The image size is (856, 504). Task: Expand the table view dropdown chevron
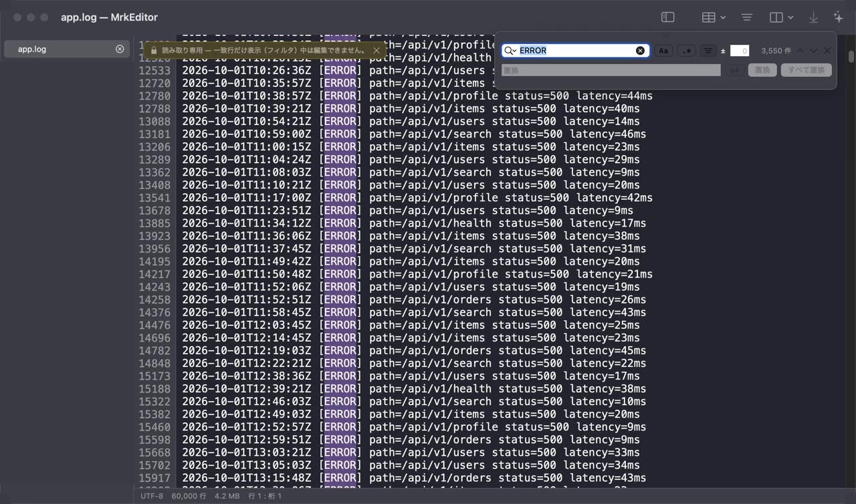[x=724, y=17]
